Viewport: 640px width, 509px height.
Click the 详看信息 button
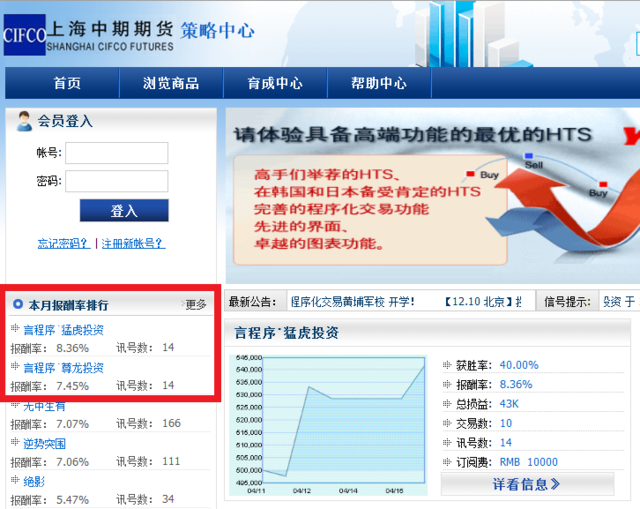(x=527, y=485)
